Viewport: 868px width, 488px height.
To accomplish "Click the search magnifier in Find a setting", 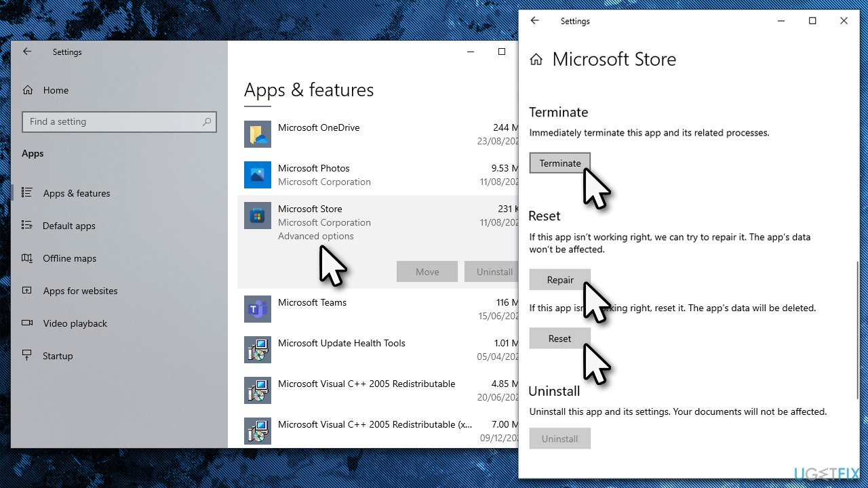I will point(206,121).
